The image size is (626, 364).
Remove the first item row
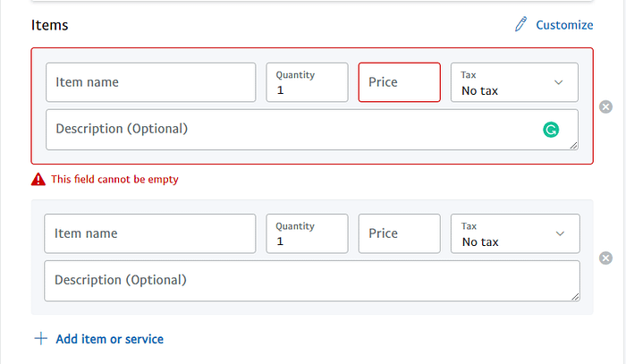coord(605,106)
